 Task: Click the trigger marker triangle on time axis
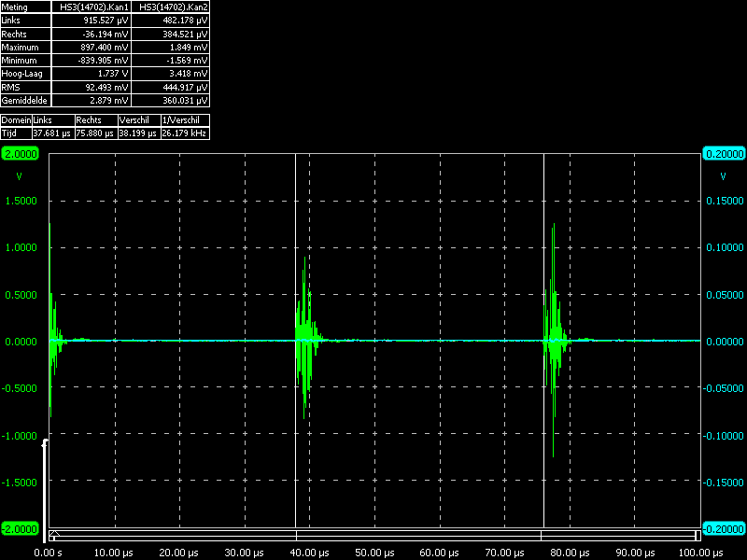click(53, 536)
